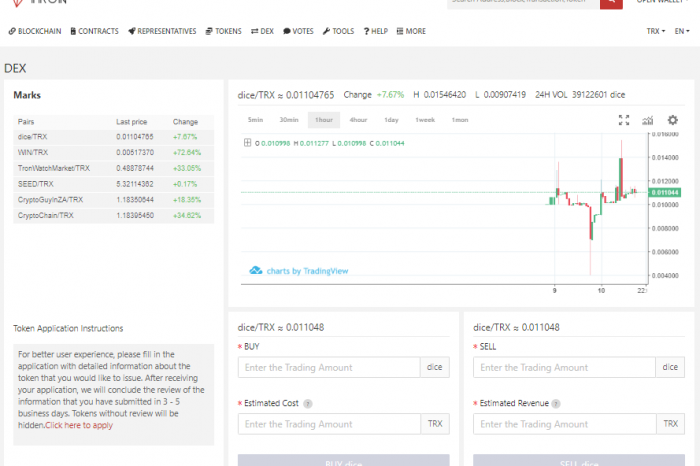Expand the TRX currency dropdown
Image resolution: width=700 pixels, height=466 pixels.
point(655,31)
